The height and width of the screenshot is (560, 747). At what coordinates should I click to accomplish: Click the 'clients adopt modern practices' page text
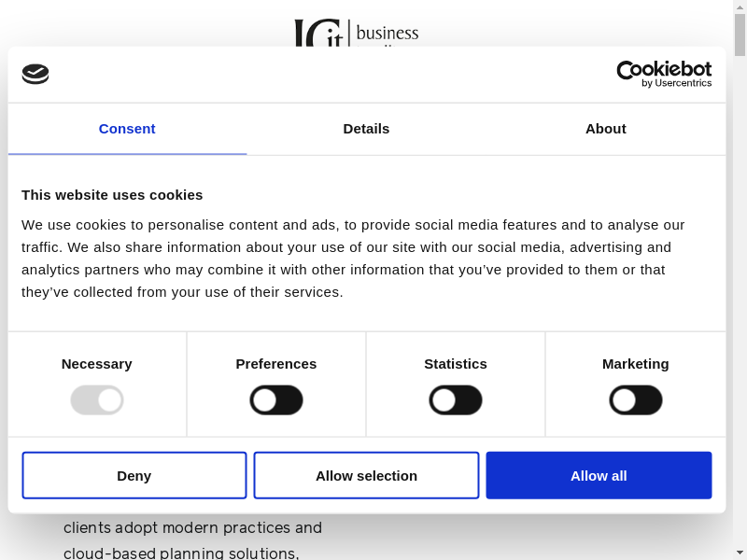click(192, 527)
